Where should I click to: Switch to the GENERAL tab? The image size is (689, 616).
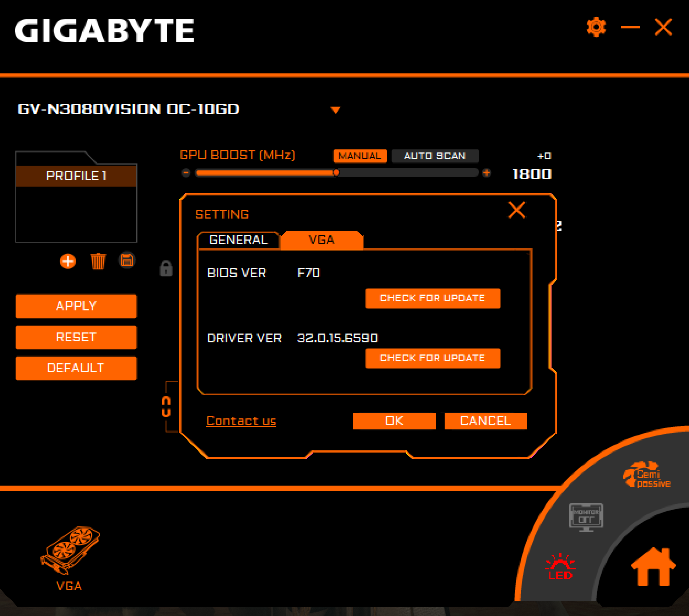click(238, 240)
